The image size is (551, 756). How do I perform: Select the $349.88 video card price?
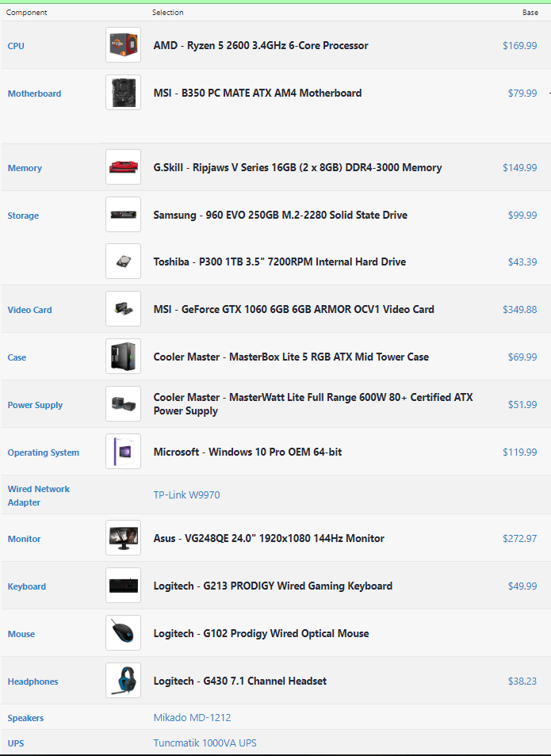click(x=519, y=309)
